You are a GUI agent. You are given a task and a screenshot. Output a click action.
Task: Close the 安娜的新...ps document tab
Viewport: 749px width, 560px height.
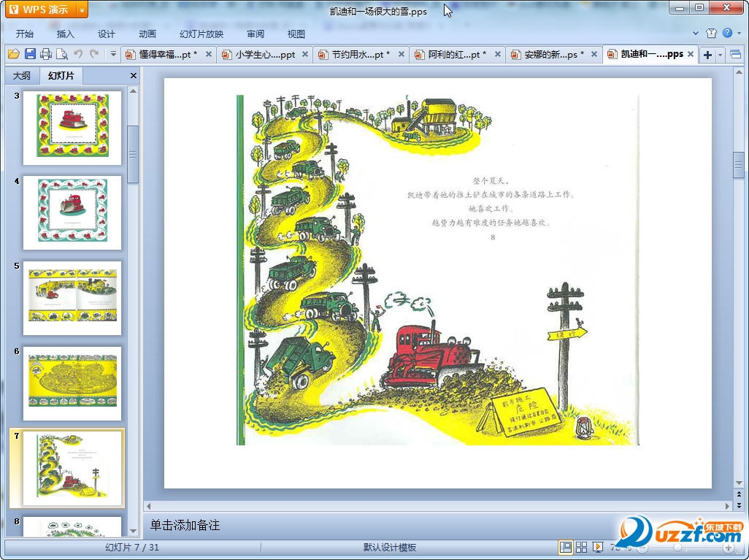coord(594,55)
